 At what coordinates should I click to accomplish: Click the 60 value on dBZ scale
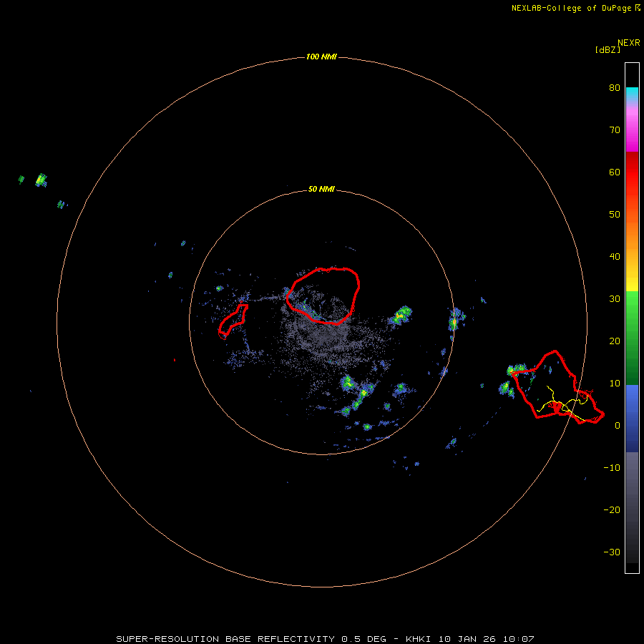(615, 172)
